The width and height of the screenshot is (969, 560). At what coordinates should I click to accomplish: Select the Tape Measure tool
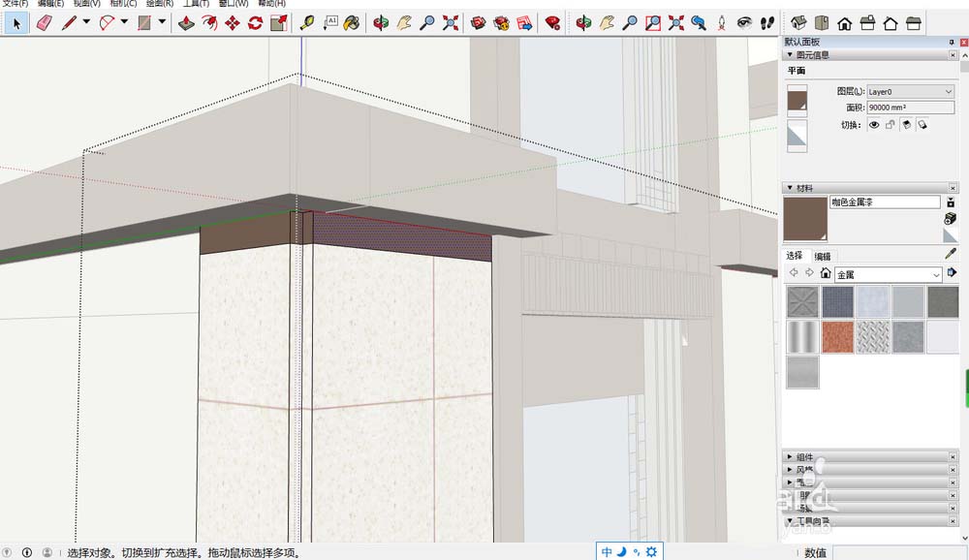pos(306,23)
